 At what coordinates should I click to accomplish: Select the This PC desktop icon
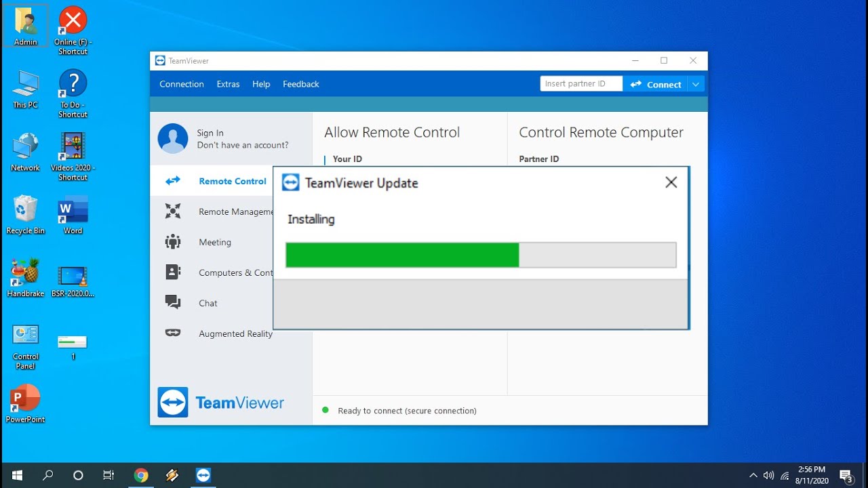pos(26,89)
